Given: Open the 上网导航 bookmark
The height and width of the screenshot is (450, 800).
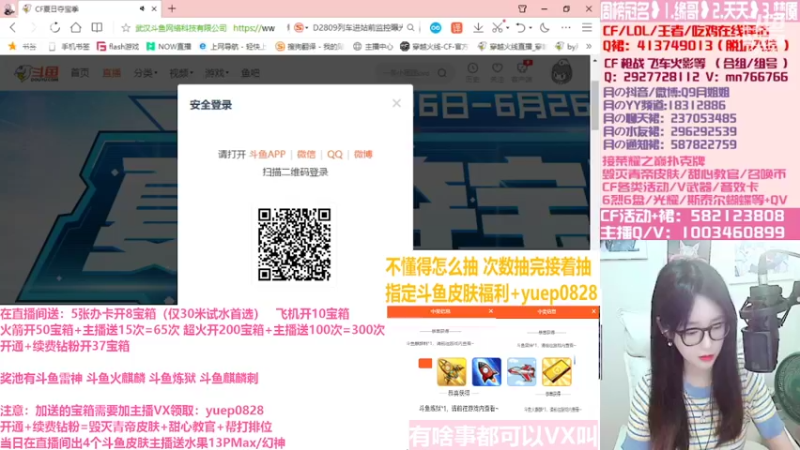Looking at the screenshot, I should [233, 46].
